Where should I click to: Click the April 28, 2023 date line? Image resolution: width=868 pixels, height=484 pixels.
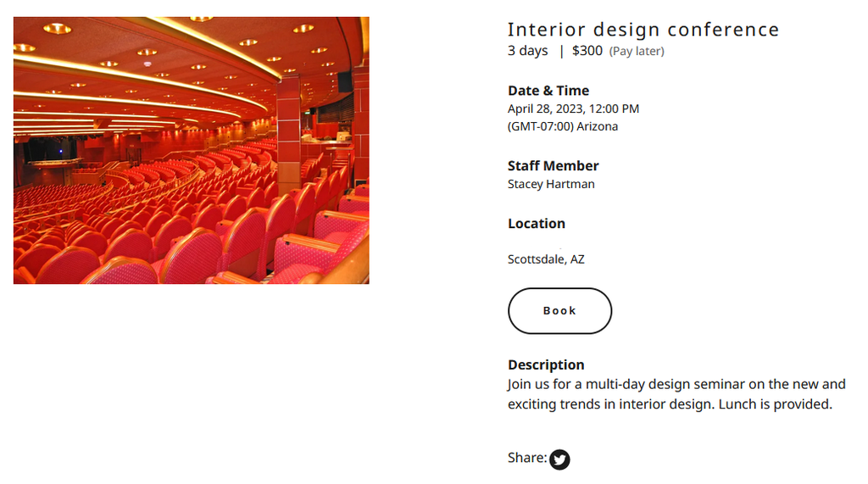[x=573, y=108]
